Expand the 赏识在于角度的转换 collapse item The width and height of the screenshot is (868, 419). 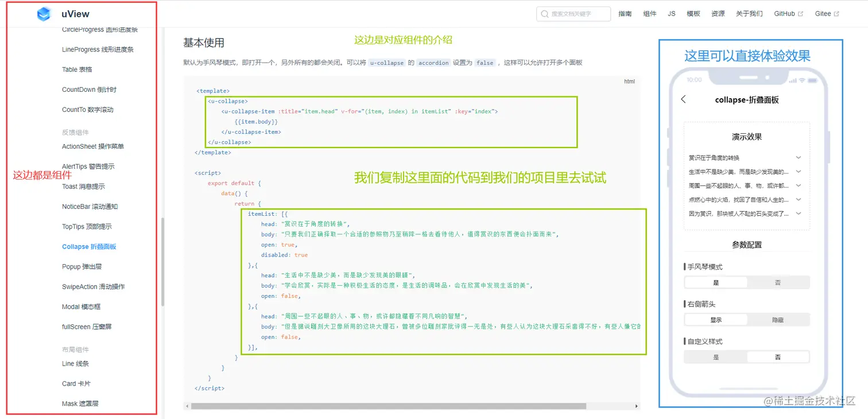745,157
